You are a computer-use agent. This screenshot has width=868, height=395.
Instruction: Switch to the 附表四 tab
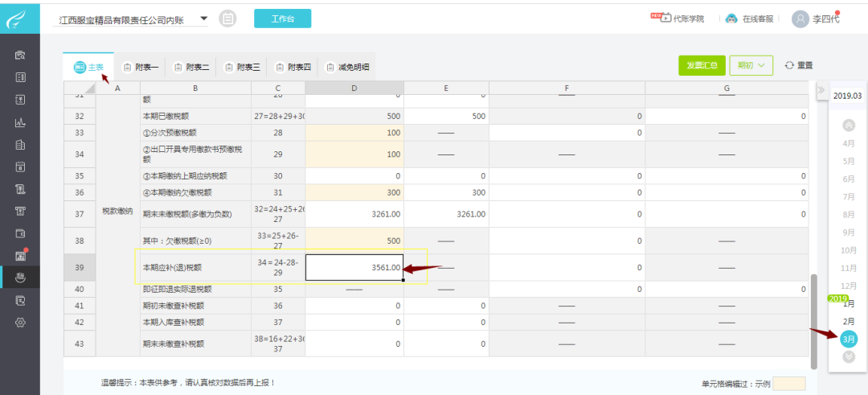[x=293, y=68]
